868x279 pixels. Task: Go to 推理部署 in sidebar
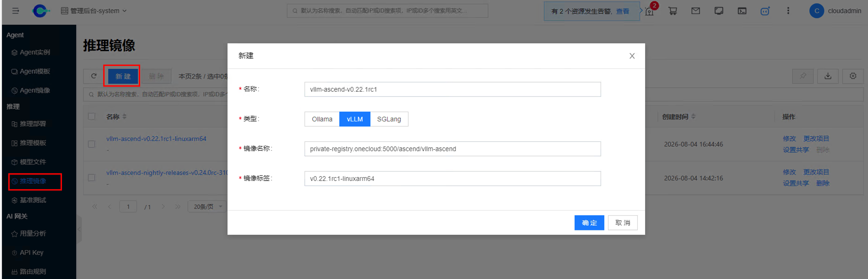33,124
